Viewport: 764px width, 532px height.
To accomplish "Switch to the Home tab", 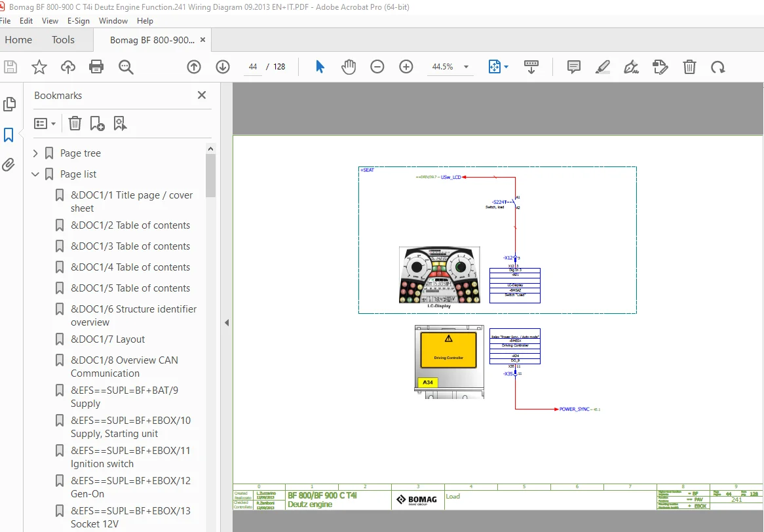I will (x=18, y=40).
